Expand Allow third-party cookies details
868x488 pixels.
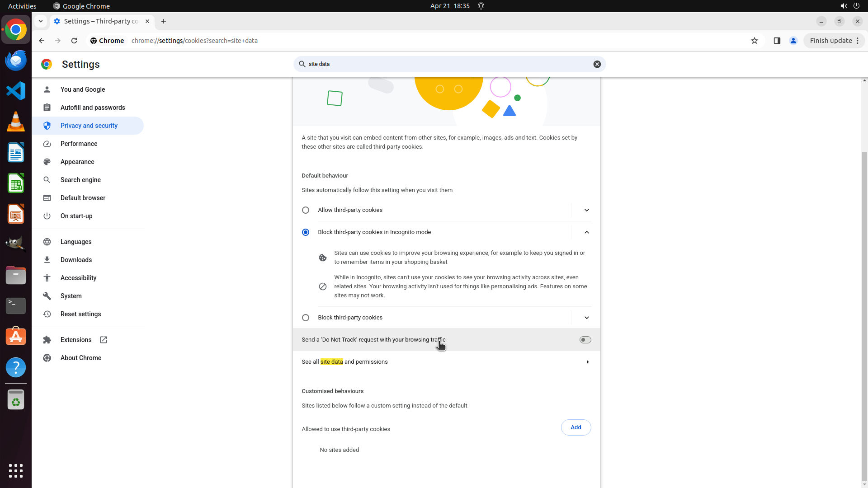[586, 210]
